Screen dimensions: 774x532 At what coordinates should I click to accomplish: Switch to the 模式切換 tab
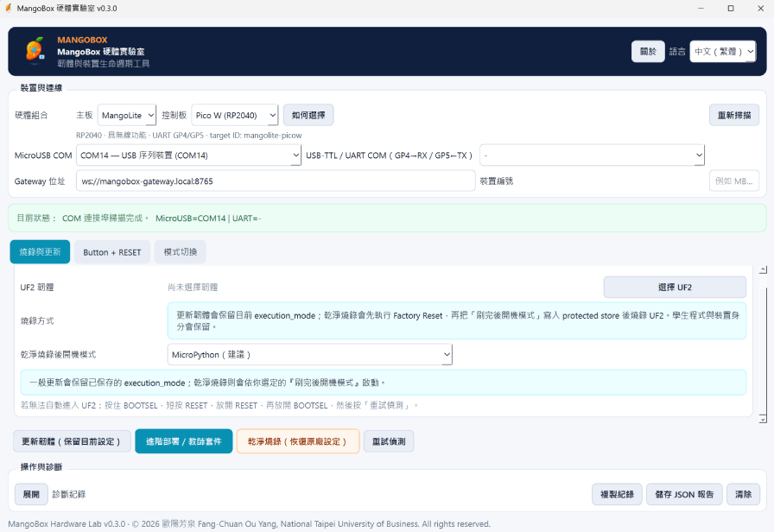click(181, 252)
